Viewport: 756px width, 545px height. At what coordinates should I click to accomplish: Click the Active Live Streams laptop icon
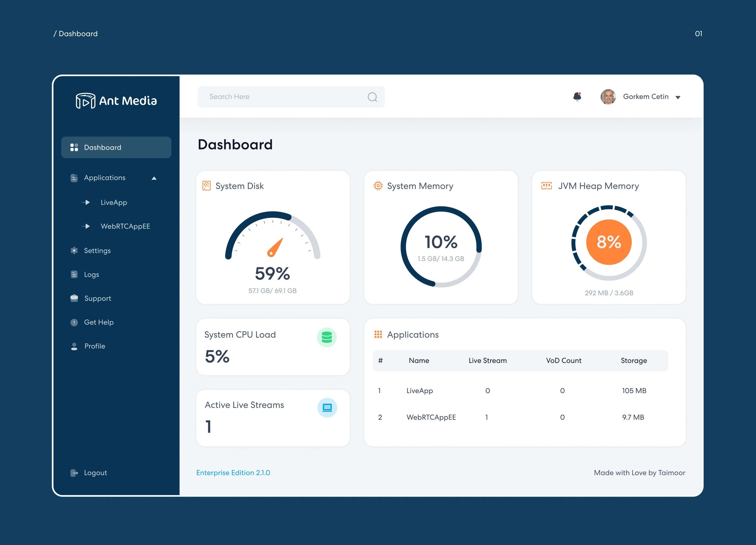[327, 407]
